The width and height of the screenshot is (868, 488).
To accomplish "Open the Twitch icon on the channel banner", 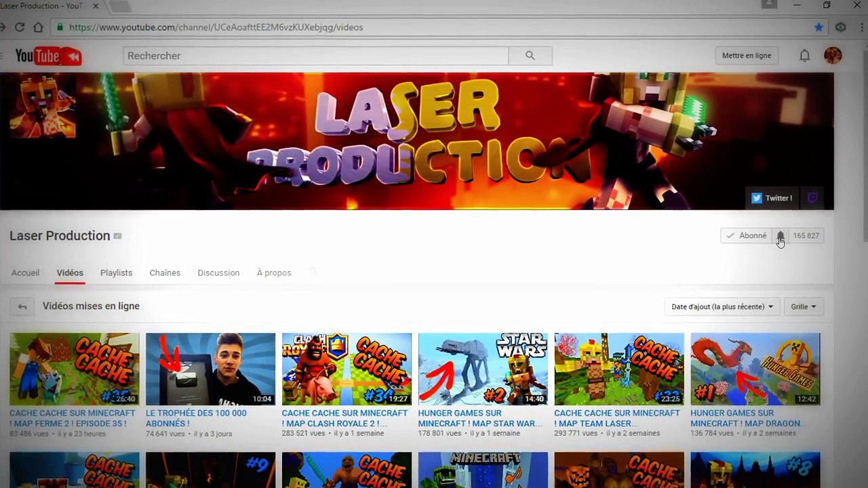I will 812,198.
